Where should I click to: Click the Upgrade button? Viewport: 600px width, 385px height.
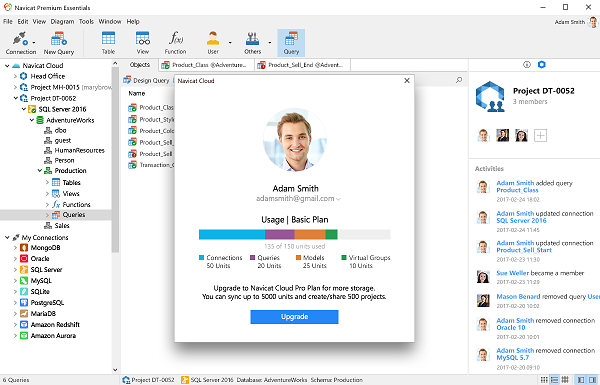294,316
